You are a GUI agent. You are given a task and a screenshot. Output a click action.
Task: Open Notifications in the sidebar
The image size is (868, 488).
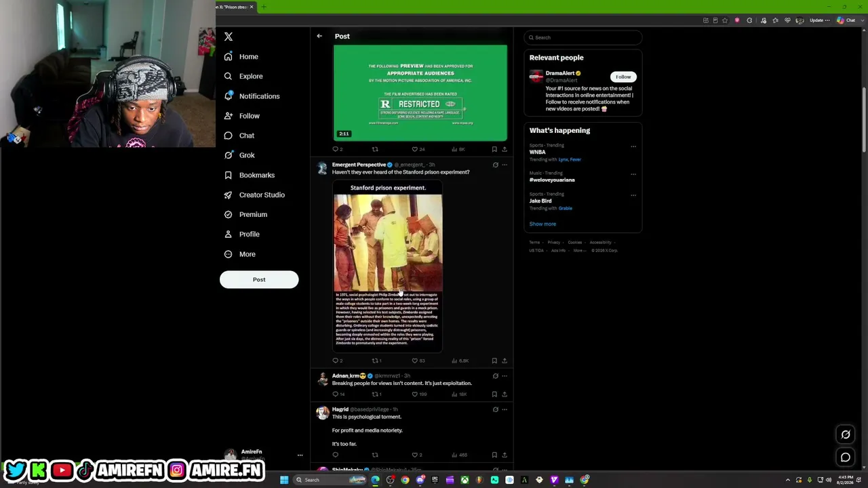[x=252, y=96]
